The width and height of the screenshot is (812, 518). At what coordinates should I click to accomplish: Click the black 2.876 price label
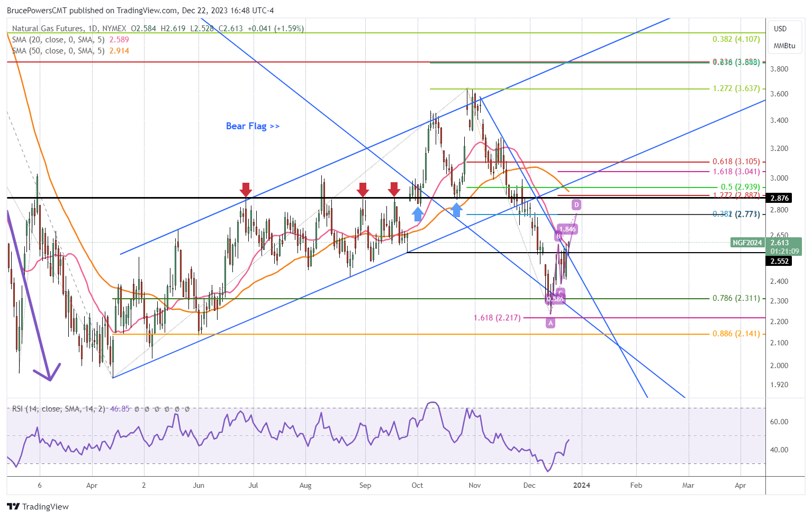[x=780, y=198]
